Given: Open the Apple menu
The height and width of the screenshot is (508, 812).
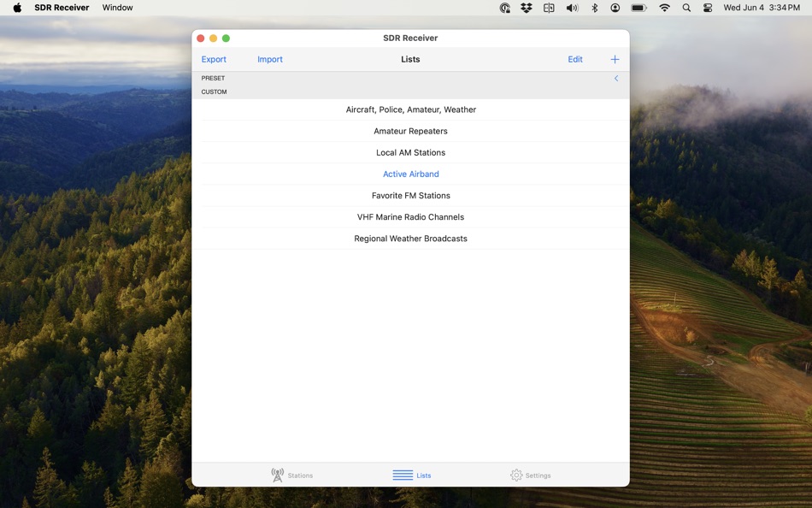Looking at the screenshot, I should click(17, 8).
